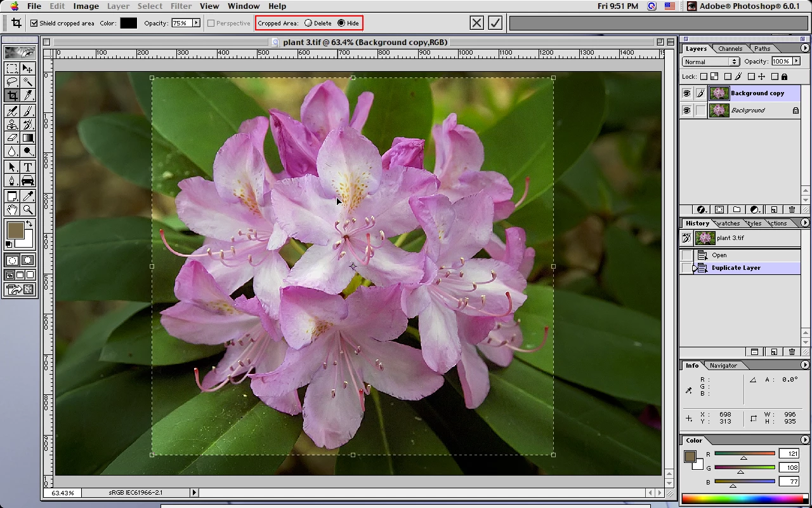Open the Color palette flyout menu

[x=805, y=440]
